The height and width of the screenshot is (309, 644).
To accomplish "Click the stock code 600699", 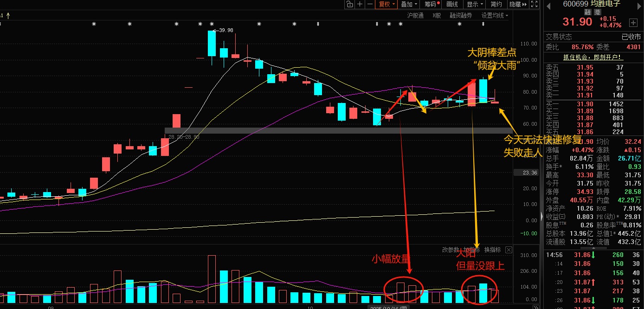I will 575,4.
